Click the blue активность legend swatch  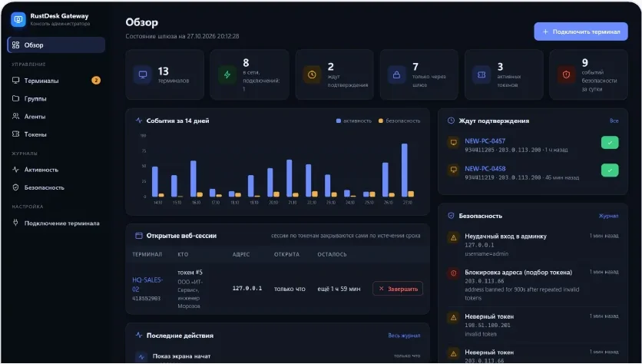coord(338,121)
